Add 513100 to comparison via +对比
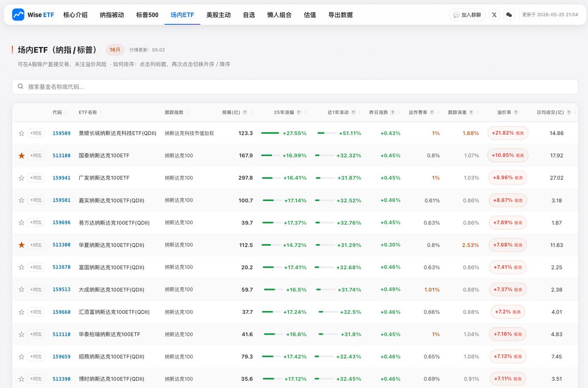Image resolution: width=588 pixels, height=388 pixels. [x=36, y=155]
